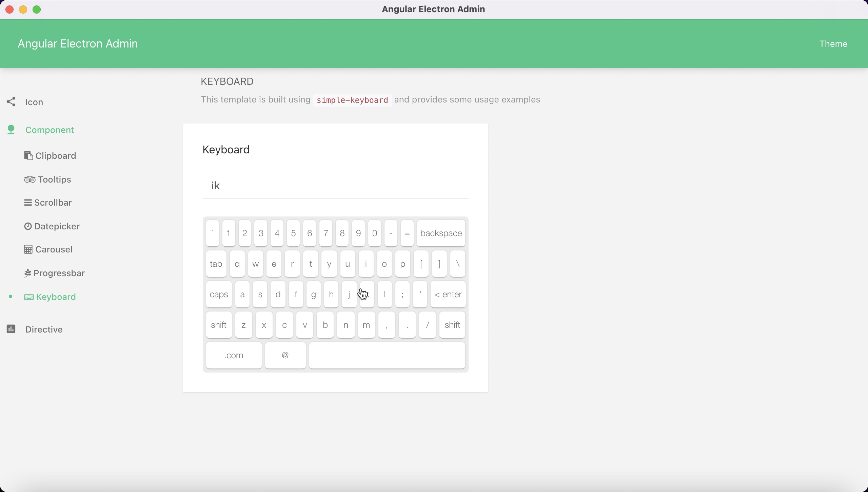868x492 pixels.
Task: Click the Progressbar leaf icon
Action: click(x=28, y=273)
